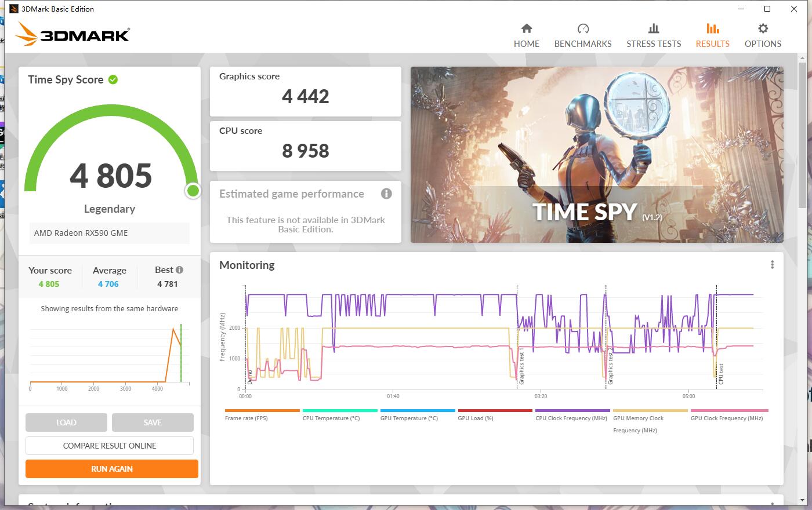Click the Time Spy banner image
This screenshot has height=510, width=812.
[597, 155]
